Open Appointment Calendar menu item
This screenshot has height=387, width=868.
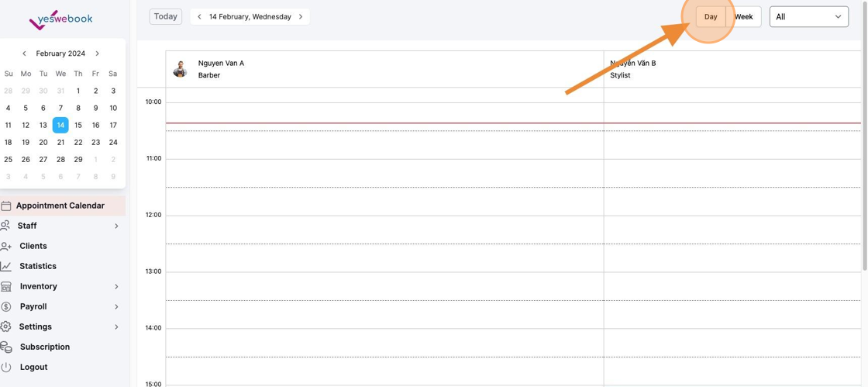click(63, 206)
